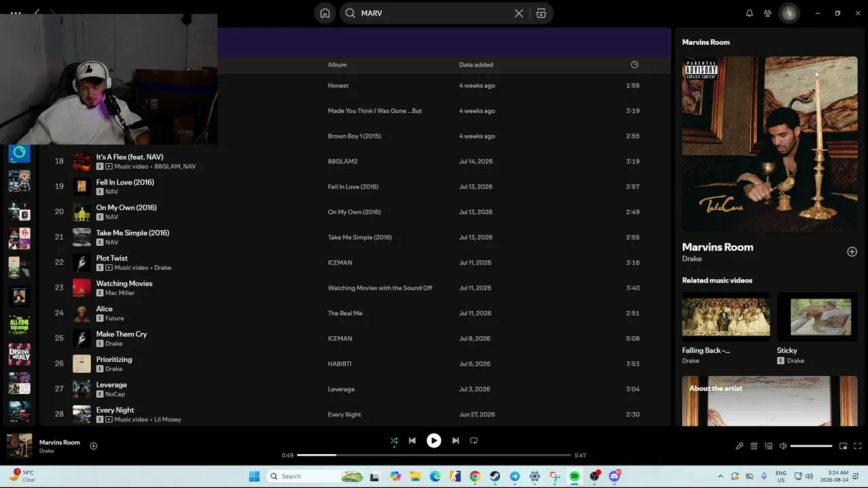Screen dimensions: 868x488
Task: Click inside the MARV search field
Action: (x=434, y=13)
